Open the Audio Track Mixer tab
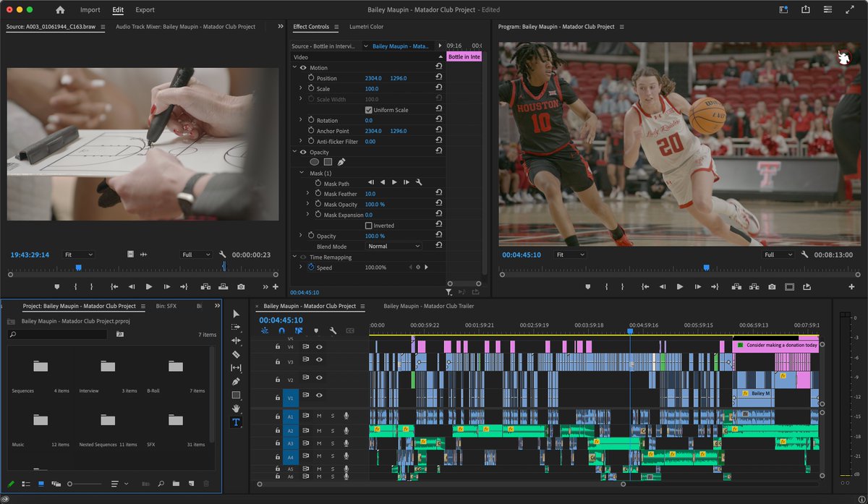Screen dimensions: 868x504 (186, 27)
